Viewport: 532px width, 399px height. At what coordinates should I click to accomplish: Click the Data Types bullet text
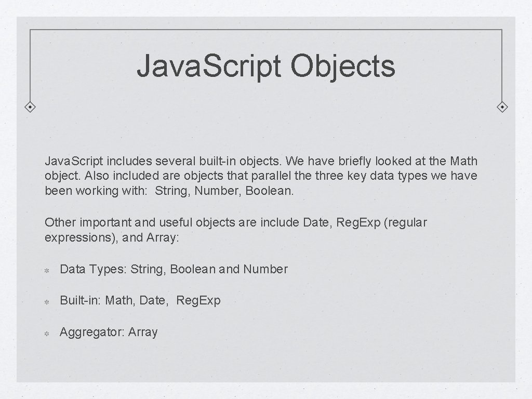click(174, 269)
